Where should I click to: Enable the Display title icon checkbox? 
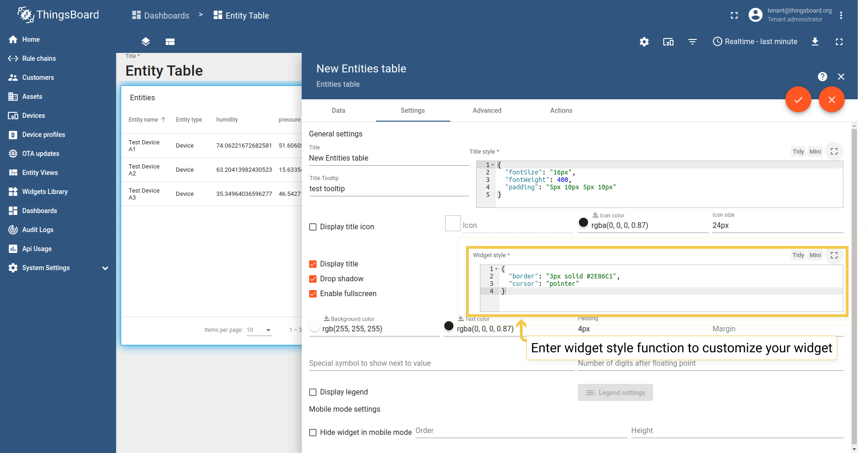point(313,227)
